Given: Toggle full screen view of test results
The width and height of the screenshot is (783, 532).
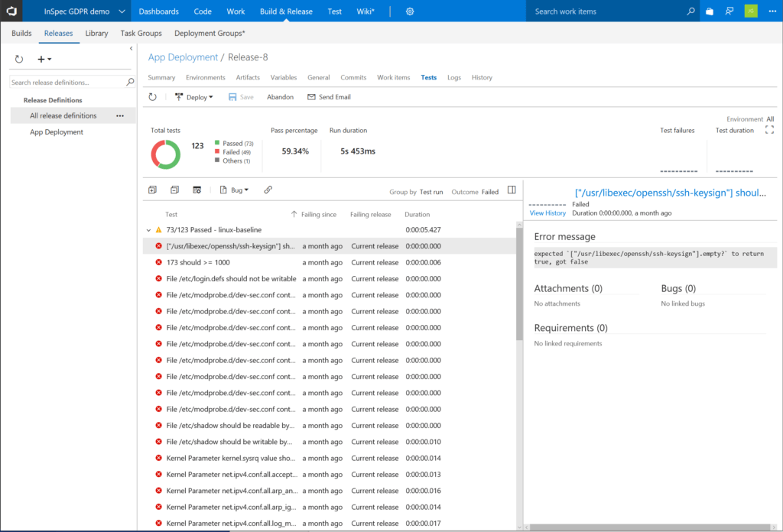Looking at the screenshot, I should [769, 130].
